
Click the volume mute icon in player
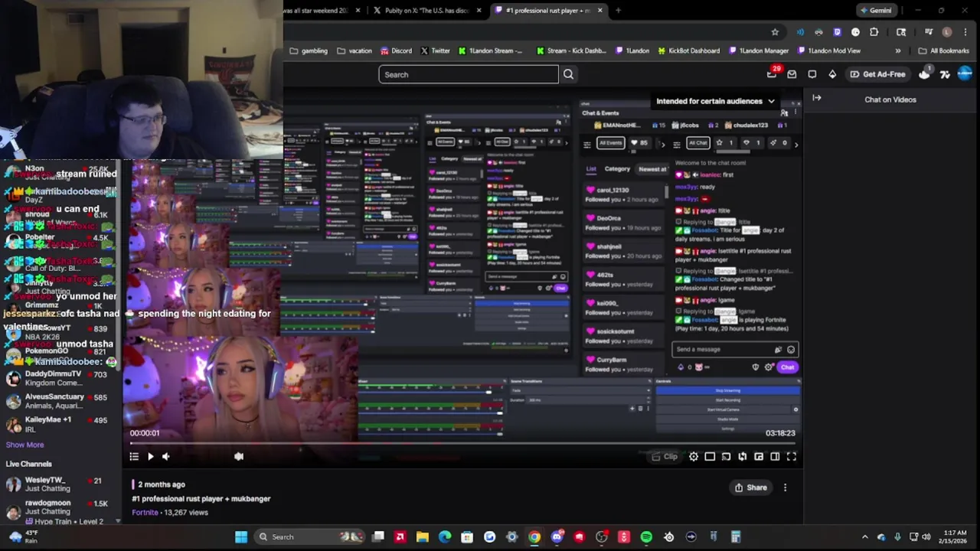pyautogui.click(x=165, y=457)
